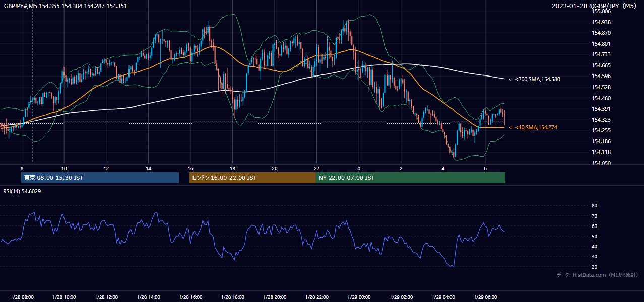Click price axis label 154.118
This screenshot has height=302, width=644.
coord(601,152)
